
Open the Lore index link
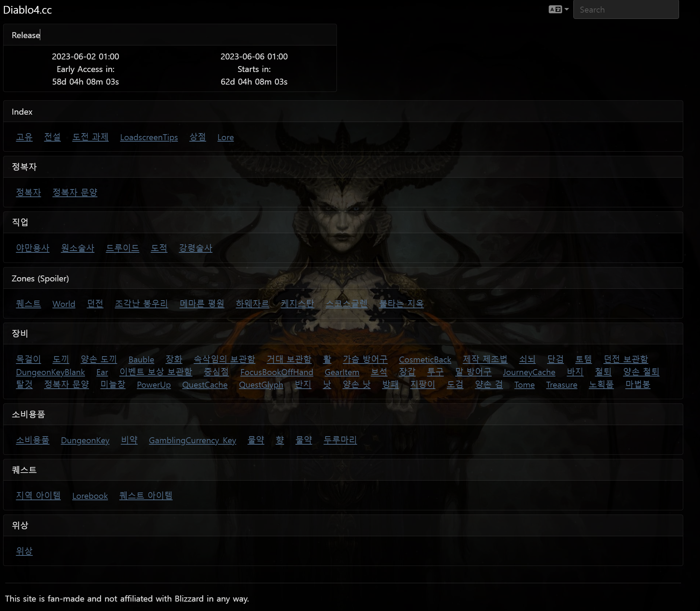(225, 137)
